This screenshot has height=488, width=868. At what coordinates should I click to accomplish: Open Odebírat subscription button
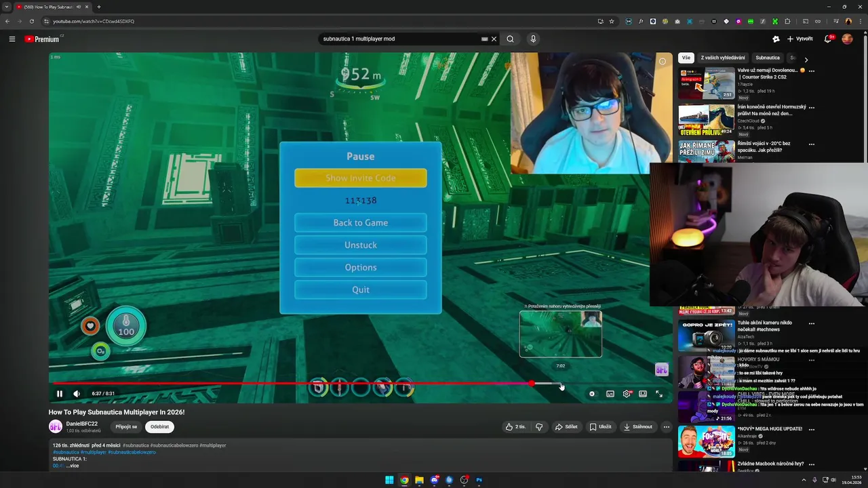point(159,427)
